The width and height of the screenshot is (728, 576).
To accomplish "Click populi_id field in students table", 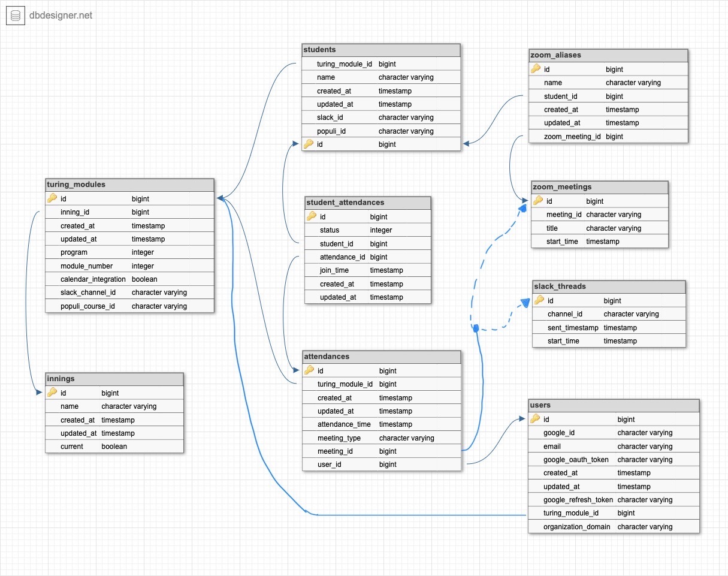I will point(381,131).
